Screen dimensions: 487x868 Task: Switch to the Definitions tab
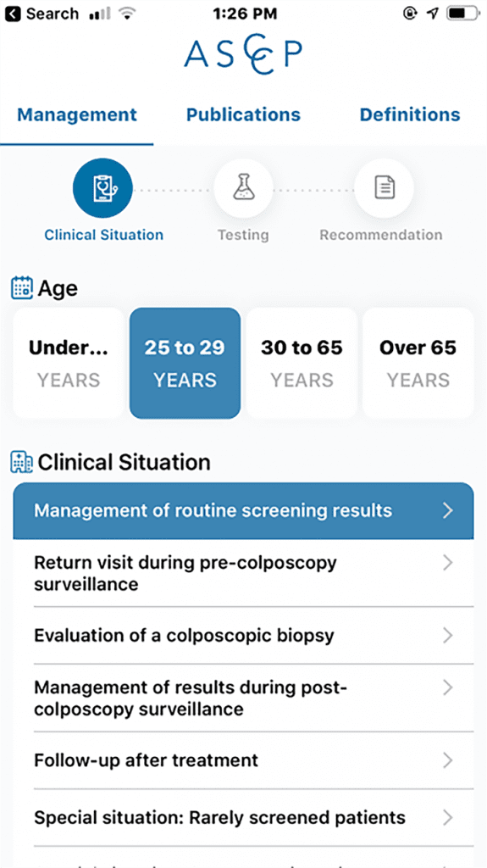click(x=410, y=114)
